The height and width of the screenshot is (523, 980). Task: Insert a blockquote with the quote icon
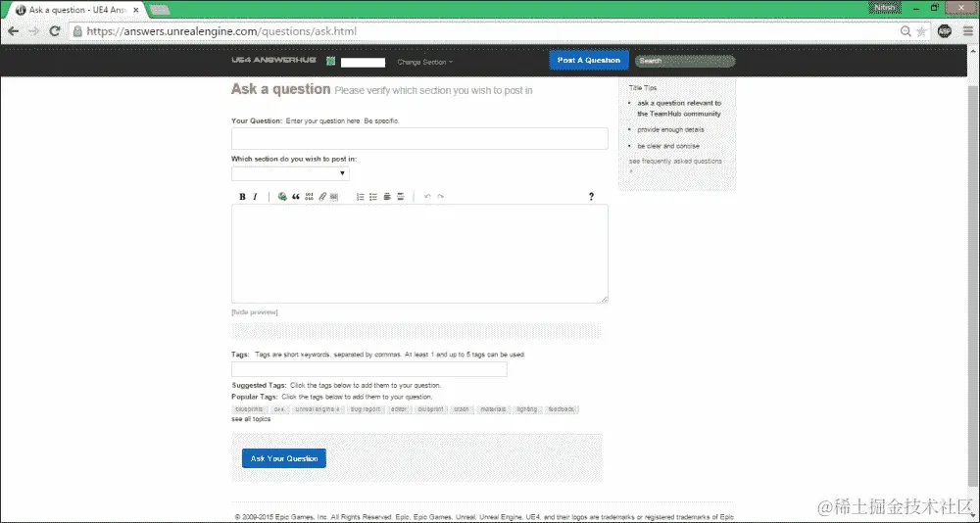coord(296,197)
